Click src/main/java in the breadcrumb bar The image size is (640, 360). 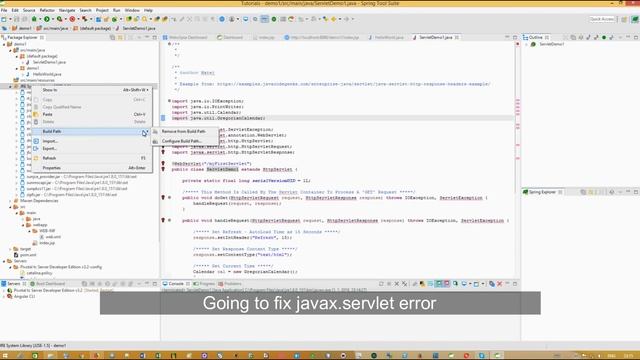(x=53, y=28)
